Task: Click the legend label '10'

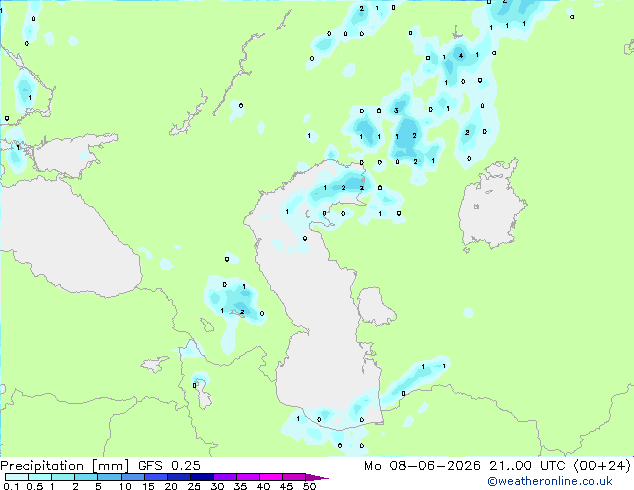Action: pos(125,486)
